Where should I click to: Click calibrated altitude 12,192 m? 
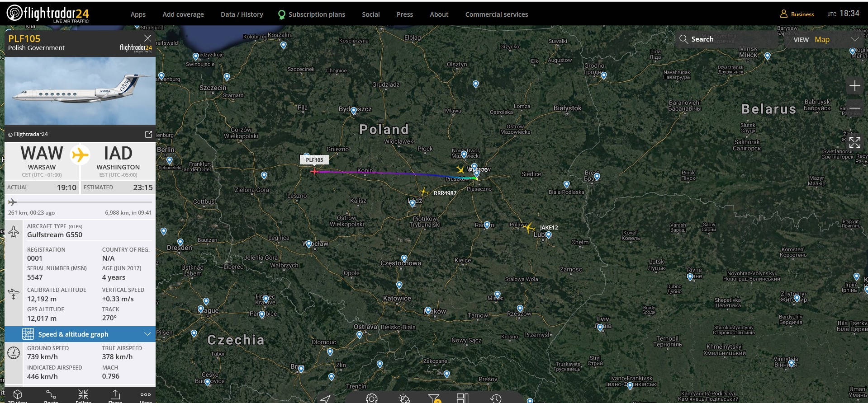(x=42, y=299)
